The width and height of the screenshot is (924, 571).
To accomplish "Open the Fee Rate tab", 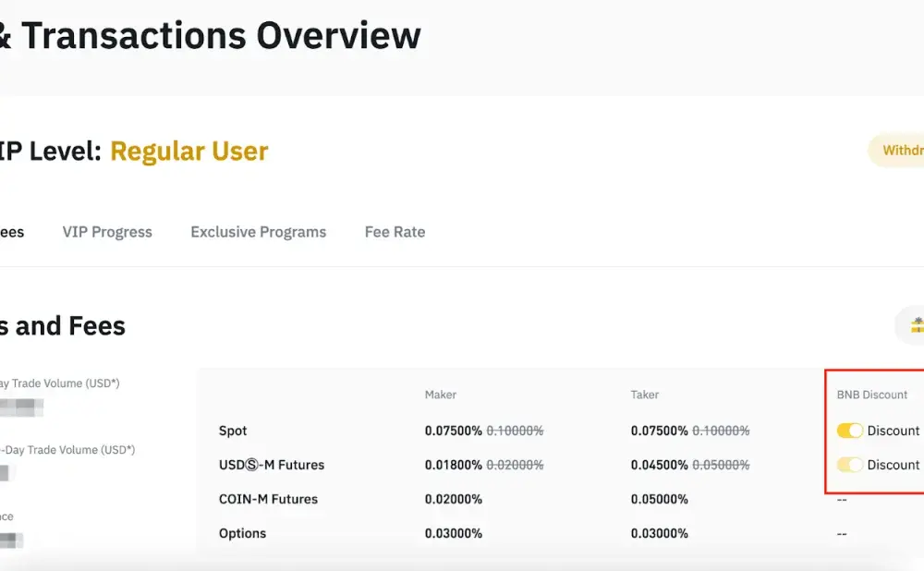I will pyautogui.click(x=395, y=232).
